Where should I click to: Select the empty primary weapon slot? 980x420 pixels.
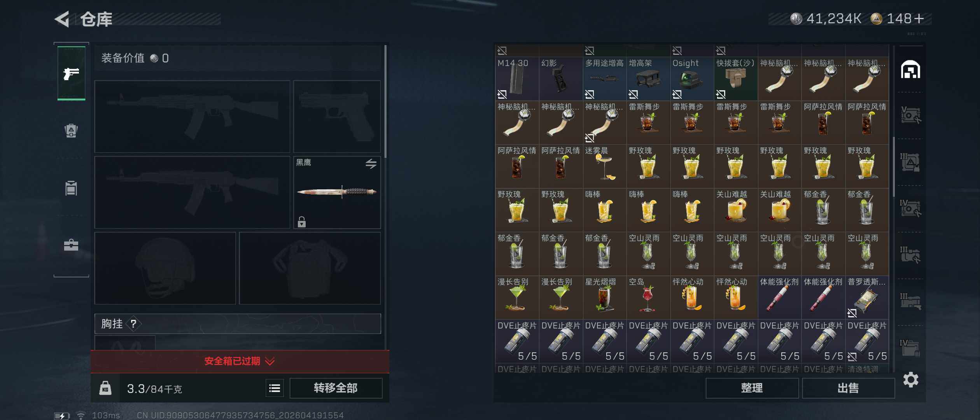(192, 116)
